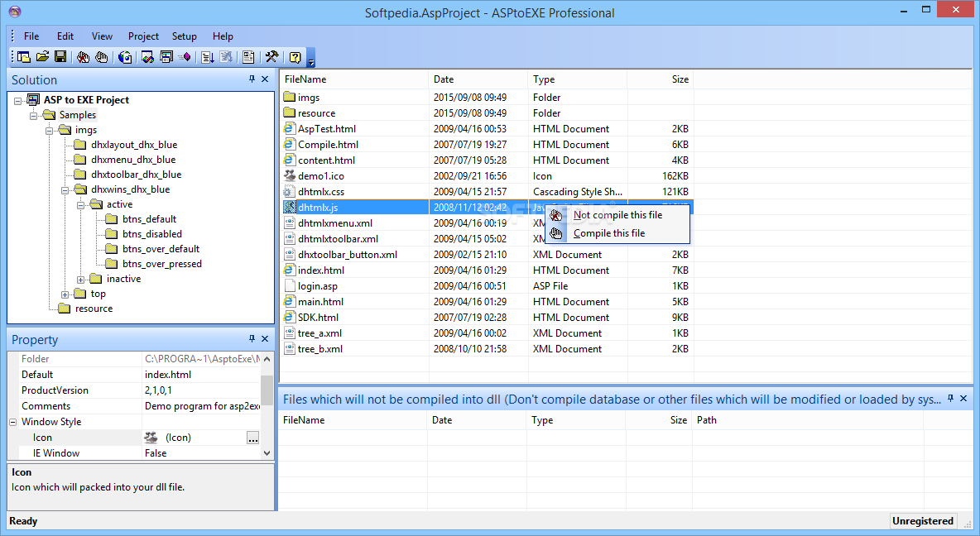Click the demo1.ico file icon
Screen dimensions: 980x536
[x=290, y=175]
